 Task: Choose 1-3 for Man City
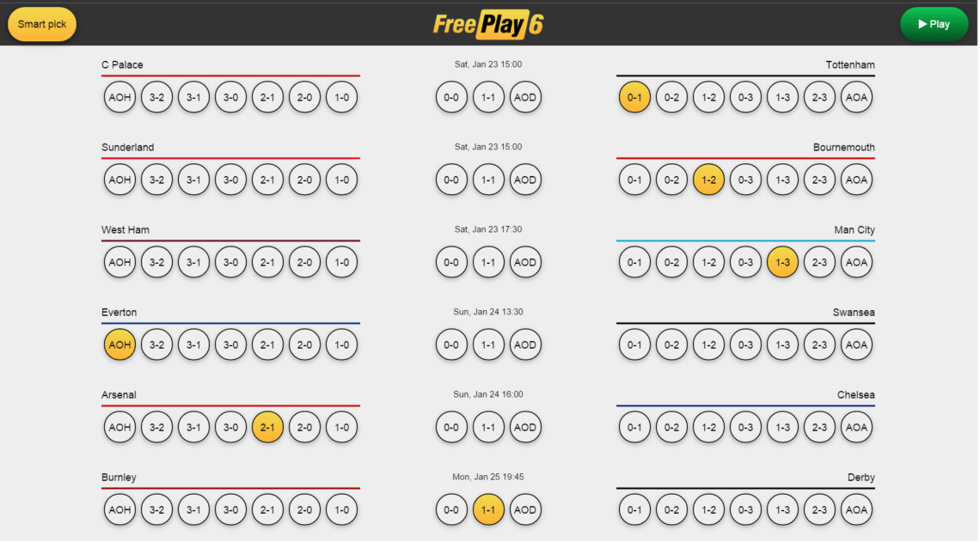point(782,262)
